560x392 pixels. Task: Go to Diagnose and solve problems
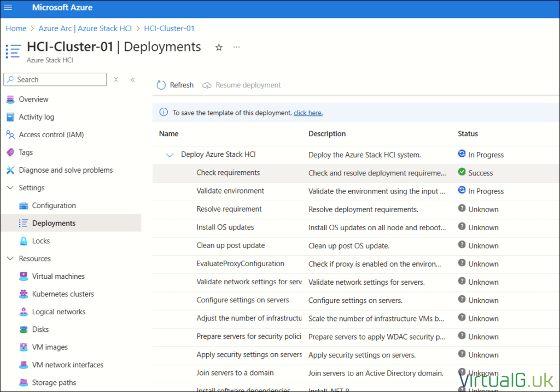(x=66, y=170)
